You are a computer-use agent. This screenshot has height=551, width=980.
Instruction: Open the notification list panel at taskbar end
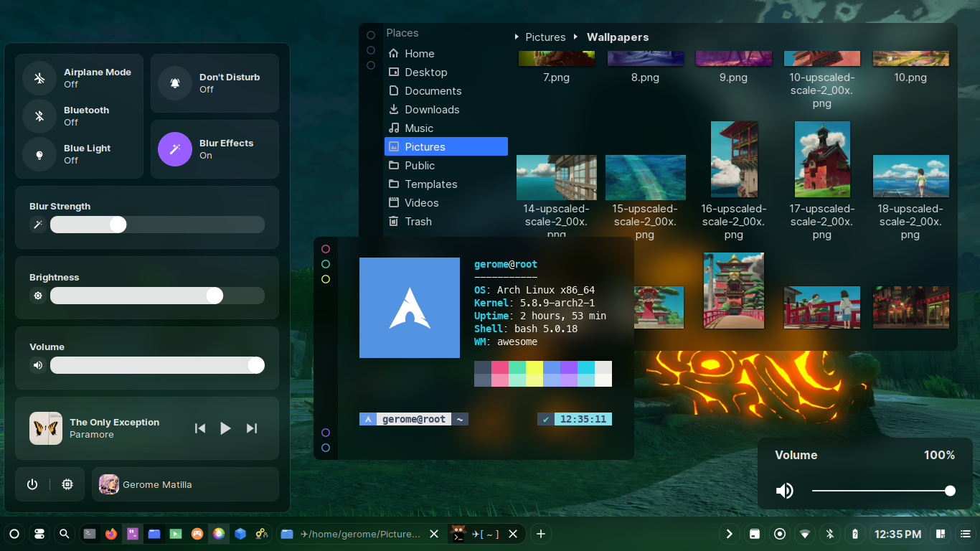coord(965,534)
